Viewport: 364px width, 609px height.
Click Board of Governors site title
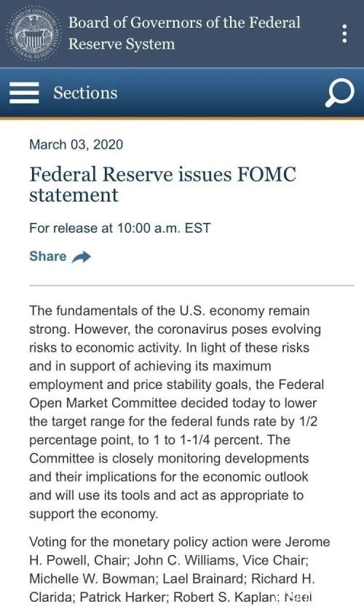click(x=184, y=33)
